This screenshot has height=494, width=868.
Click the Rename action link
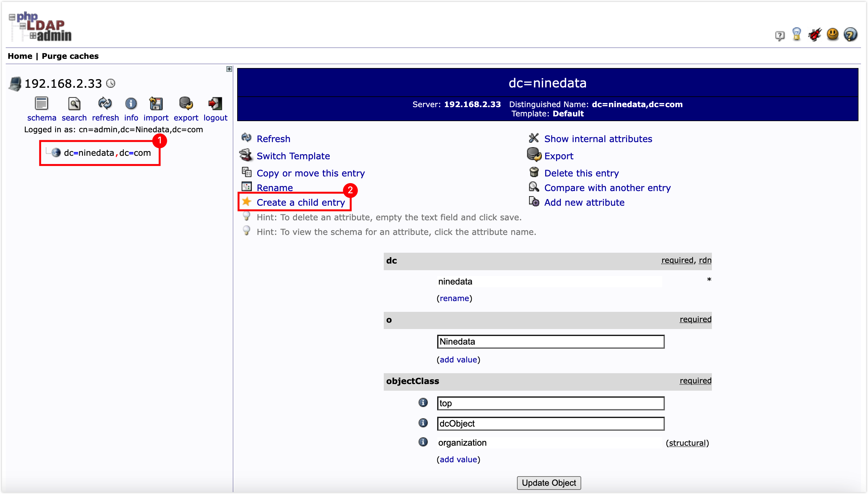274,188
